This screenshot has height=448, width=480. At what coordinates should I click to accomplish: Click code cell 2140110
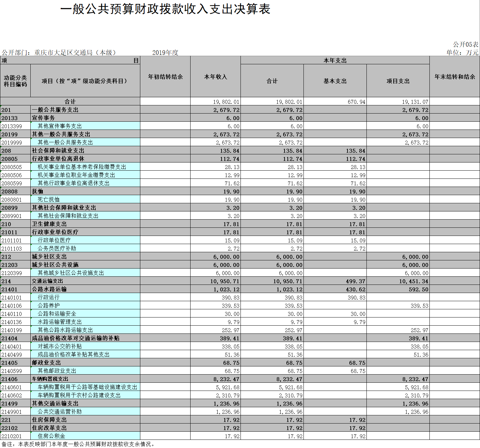15,314
